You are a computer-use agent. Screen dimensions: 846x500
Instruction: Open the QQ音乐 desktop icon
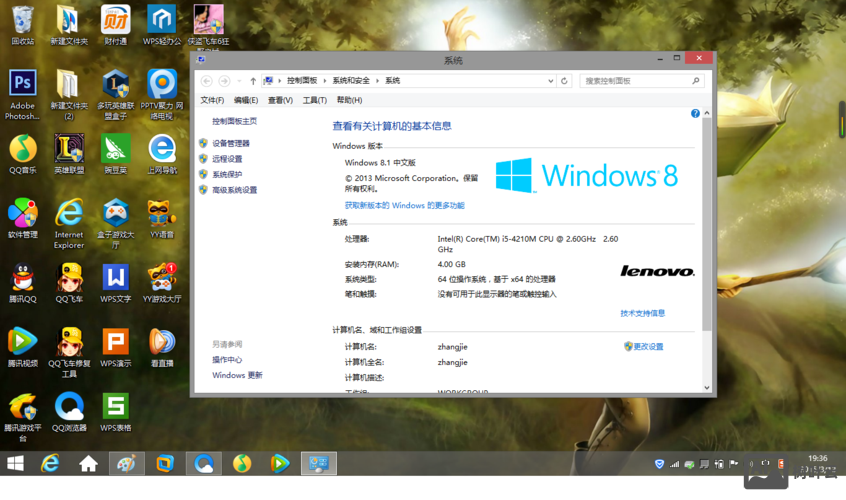tap(23, 154)
